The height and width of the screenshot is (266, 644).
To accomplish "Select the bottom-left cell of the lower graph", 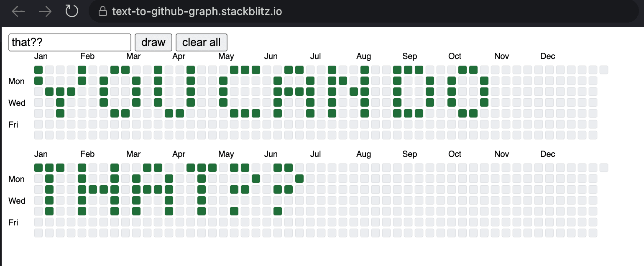I will click(38, 233).
